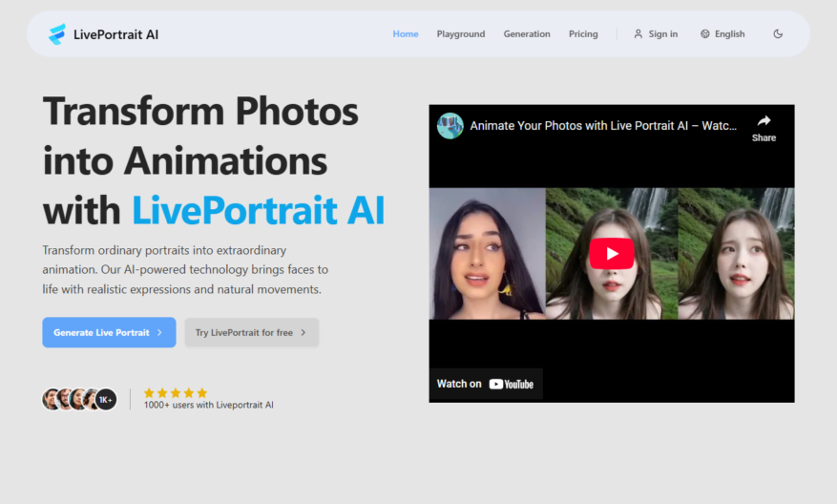
Task: Open the Home nav item
Action: click(x=406, y=34)
